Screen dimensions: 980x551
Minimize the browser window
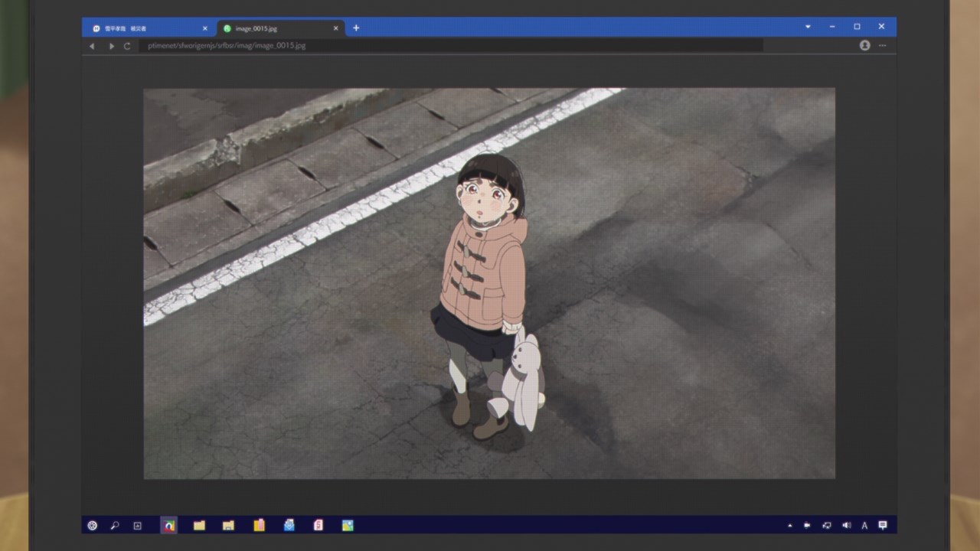coord(832,27)
